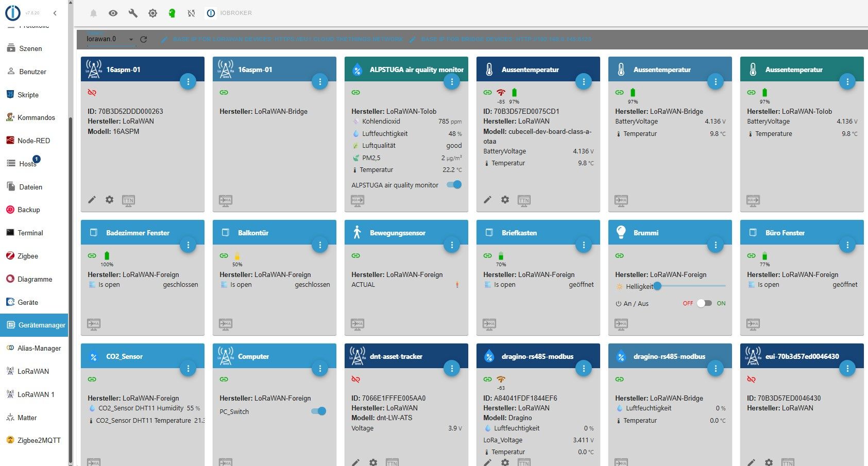This screenshot has width=868, height=466.
Task: Edit Aussentemperatur device with ID 70B3D57ED0075CD1
Action: 487,200
